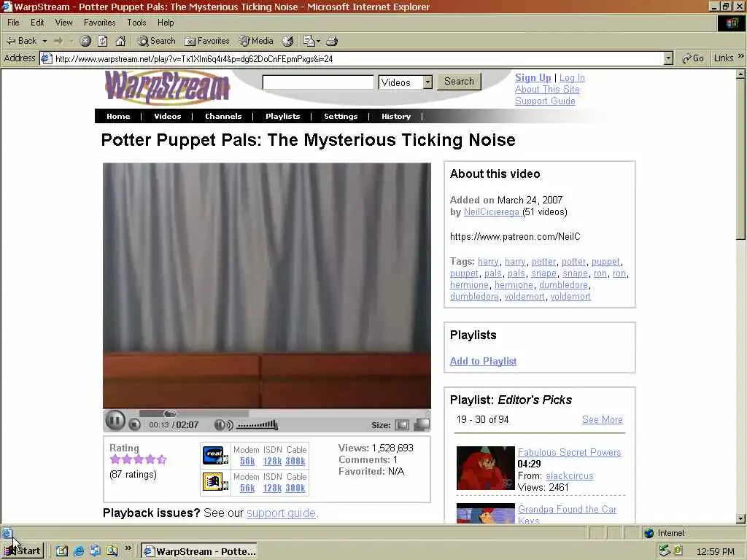Image resolution: width=747 pixels, height=560 pixels.
Task: Click the Stop loading icon
Action: point(85,41)
